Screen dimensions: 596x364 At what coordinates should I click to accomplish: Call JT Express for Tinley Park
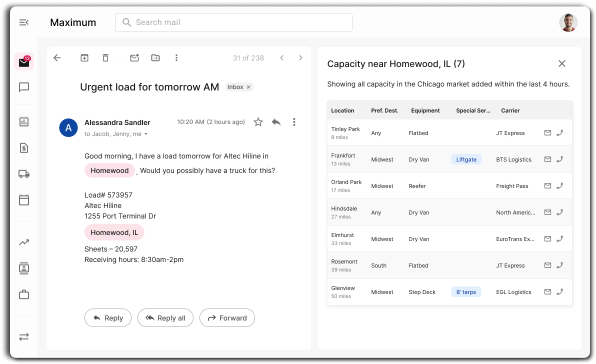560,133
